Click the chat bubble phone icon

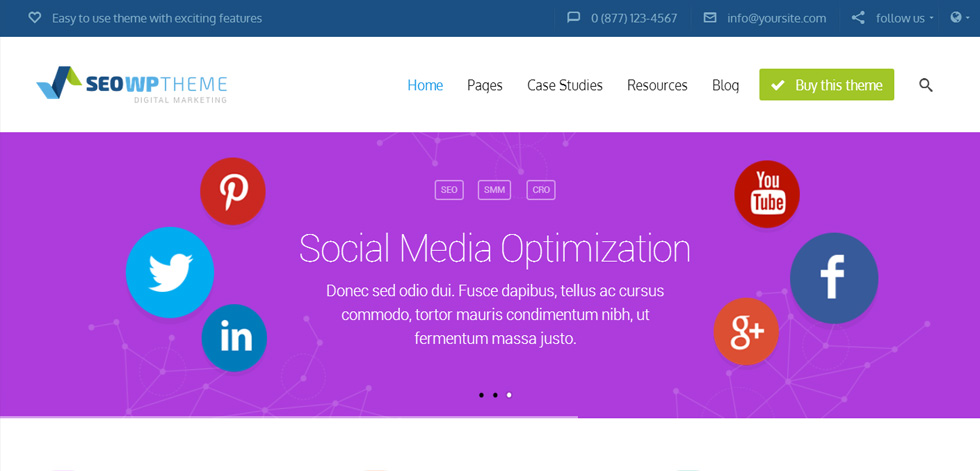573,17
